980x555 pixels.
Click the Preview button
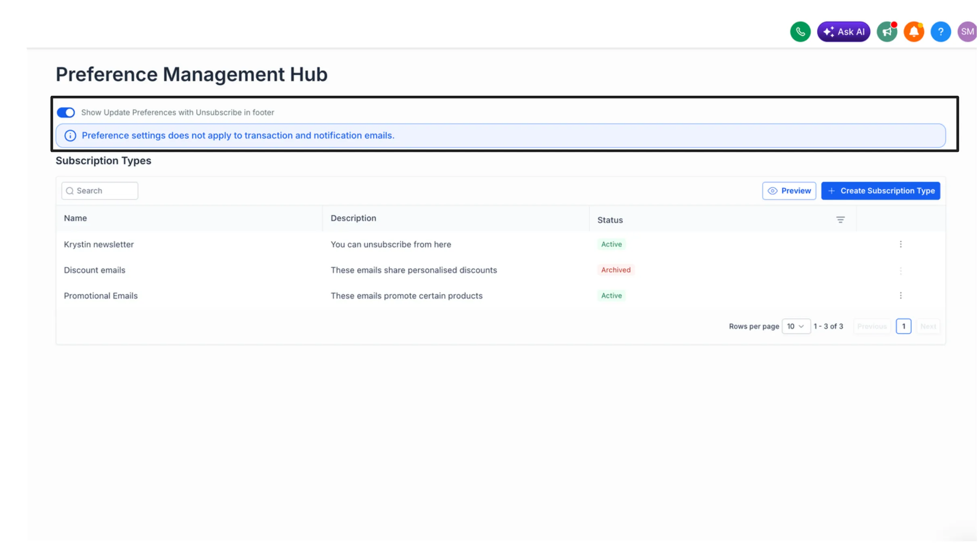point(789,191)
